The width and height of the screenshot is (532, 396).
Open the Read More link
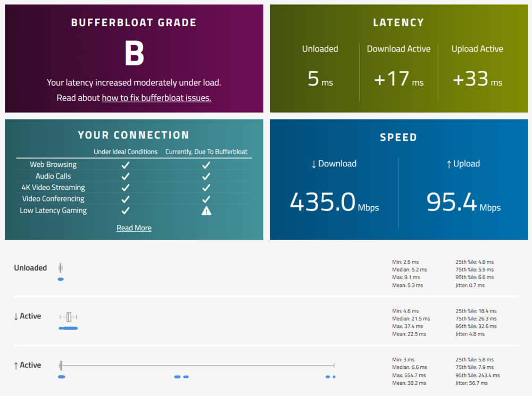(134, 228)
